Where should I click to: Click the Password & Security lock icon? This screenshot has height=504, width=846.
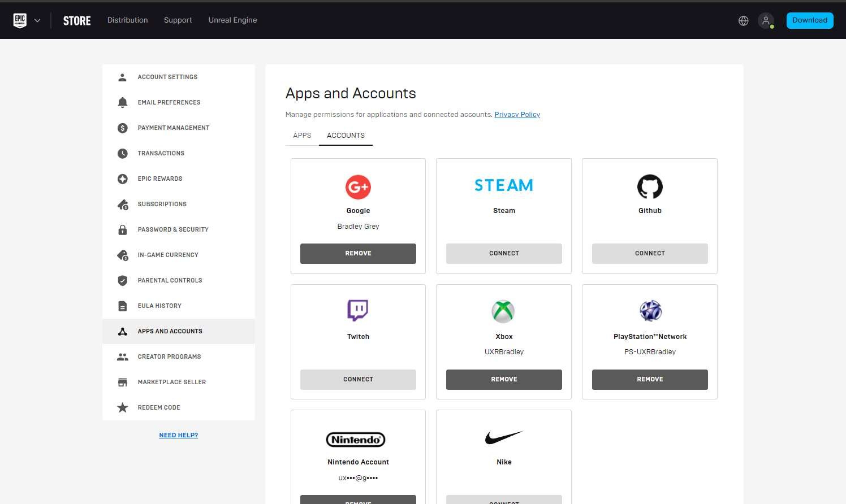122,229
